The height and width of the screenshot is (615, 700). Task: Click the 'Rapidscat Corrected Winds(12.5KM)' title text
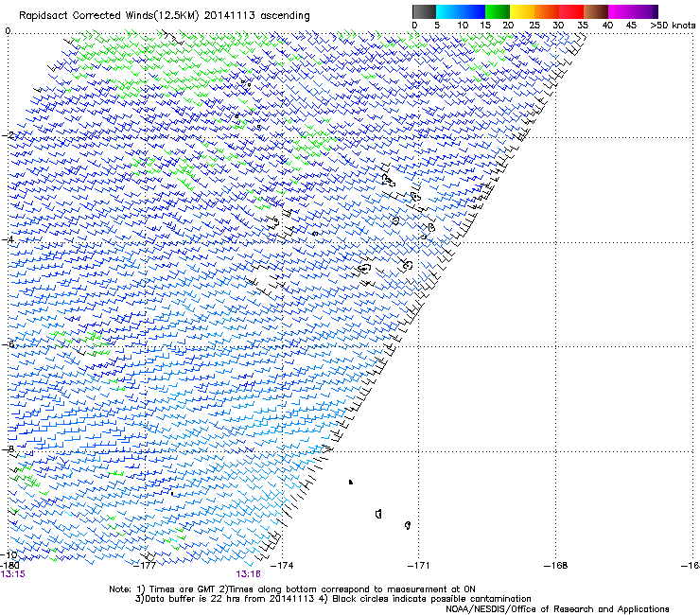[109, 15]
